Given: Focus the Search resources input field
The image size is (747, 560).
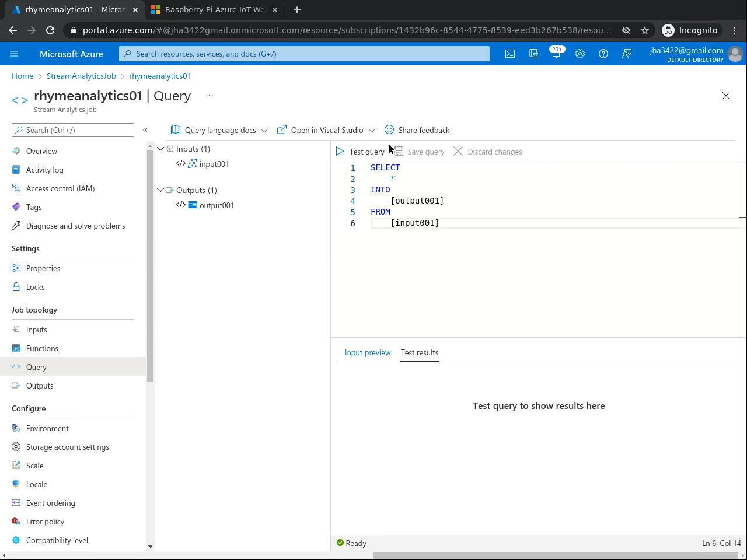Looking at the screenshot, I should point(304,54).
